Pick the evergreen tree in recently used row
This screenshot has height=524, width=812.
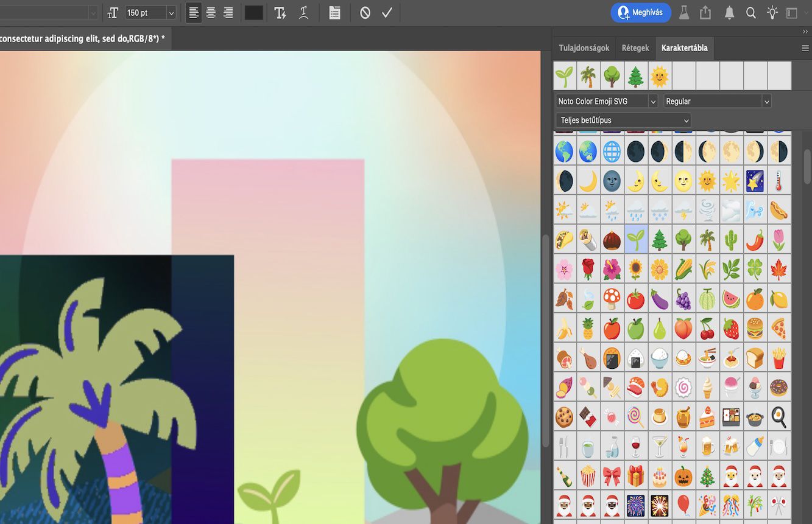tap(636, 76)
